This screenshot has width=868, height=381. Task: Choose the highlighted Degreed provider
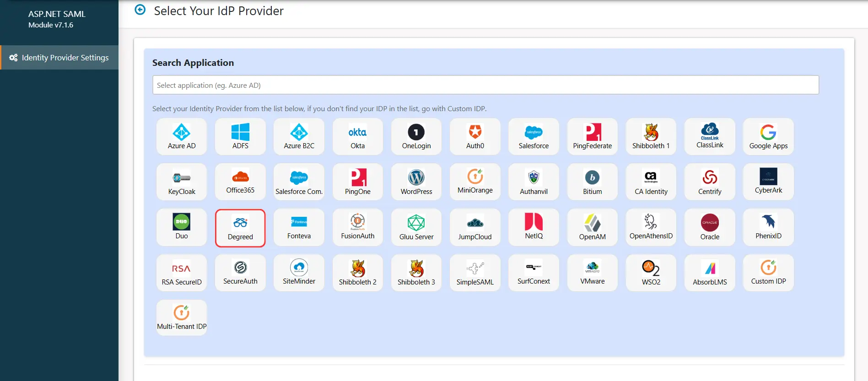point(240,228)
